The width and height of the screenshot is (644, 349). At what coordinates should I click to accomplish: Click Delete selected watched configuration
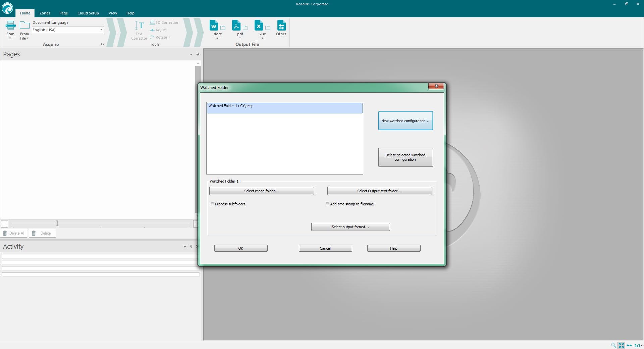[x=406, y=157]
